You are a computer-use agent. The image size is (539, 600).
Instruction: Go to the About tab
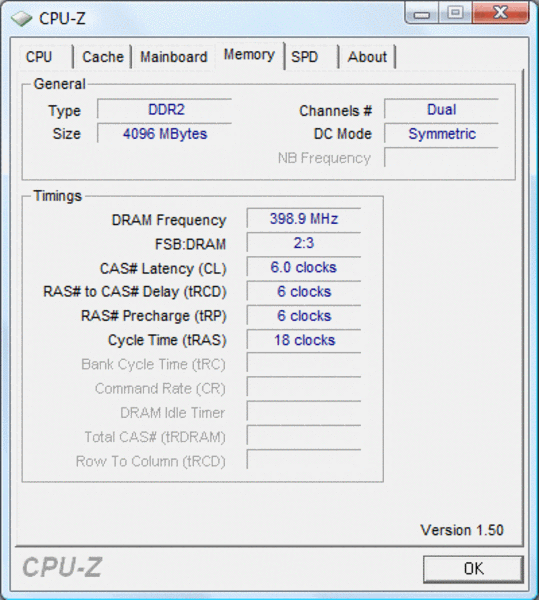coord(368,57)
